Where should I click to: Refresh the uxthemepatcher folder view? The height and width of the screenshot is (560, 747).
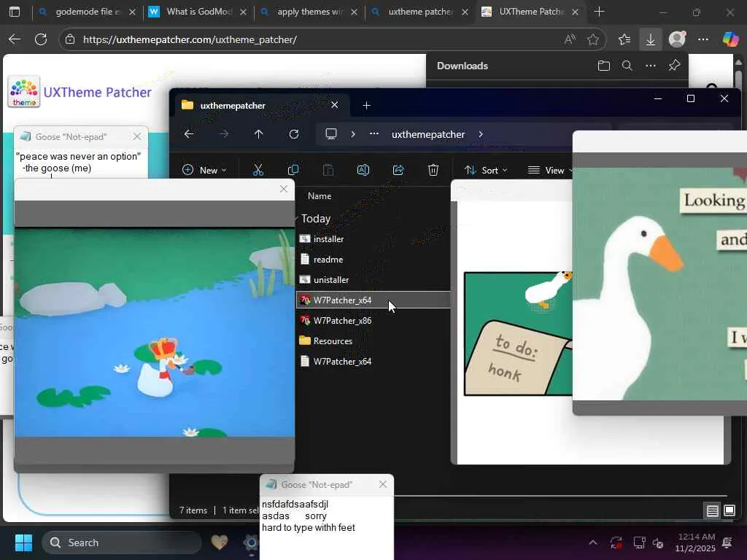click(294, 134)
